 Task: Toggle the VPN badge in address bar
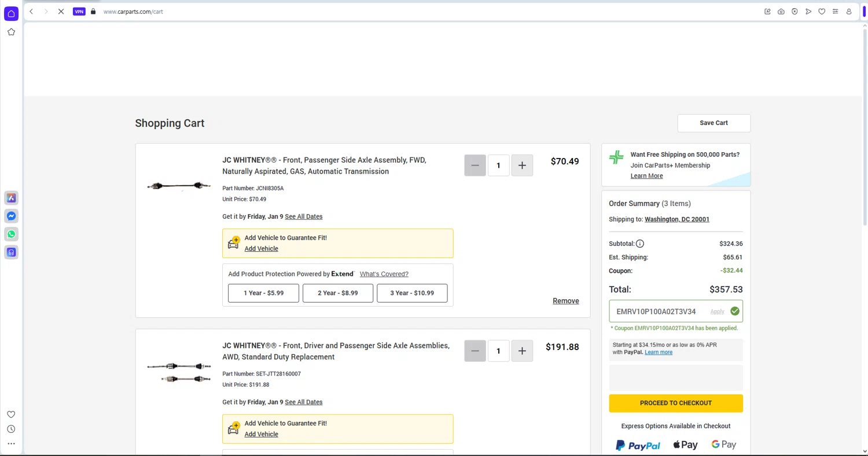coord(79,12)
